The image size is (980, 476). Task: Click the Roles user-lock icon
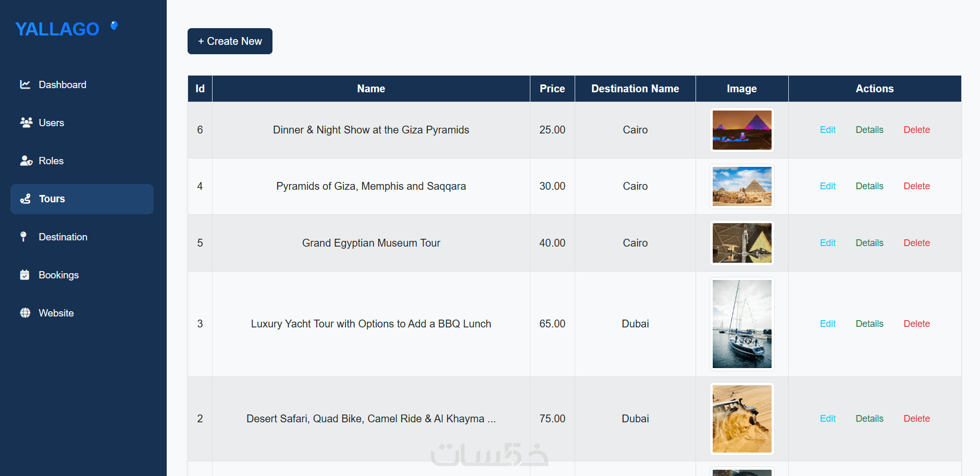pyautogui.click(x=26, y=161)
